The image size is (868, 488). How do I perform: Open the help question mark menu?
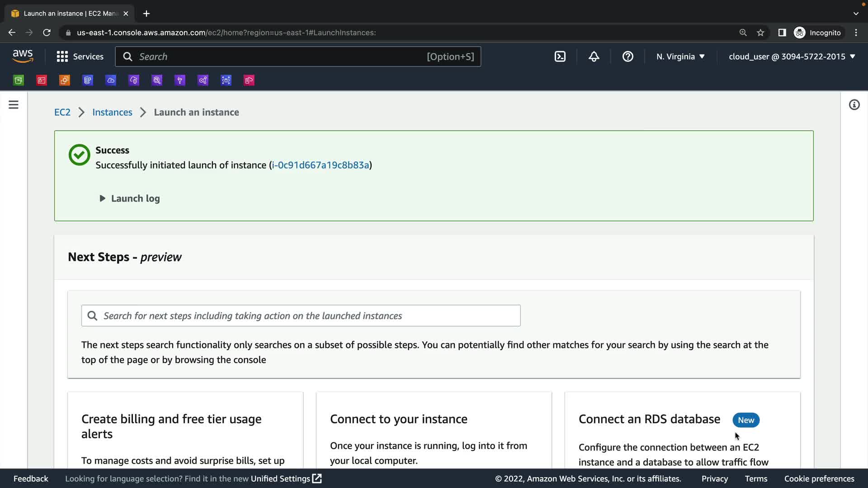tap(627, 56)
